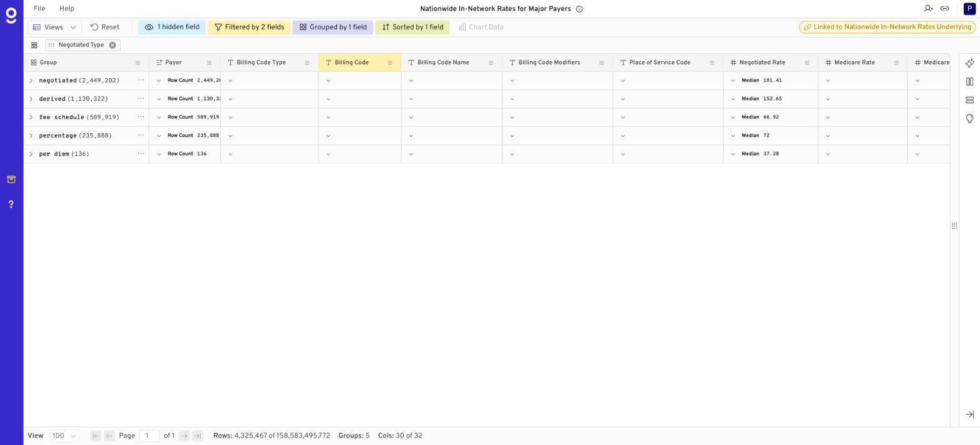Open the columns panel icon

[969, 82]
